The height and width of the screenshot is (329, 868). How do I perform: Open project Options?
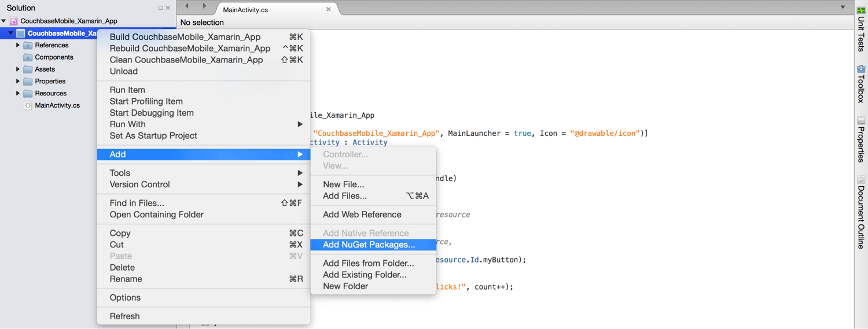coord(204,298)
